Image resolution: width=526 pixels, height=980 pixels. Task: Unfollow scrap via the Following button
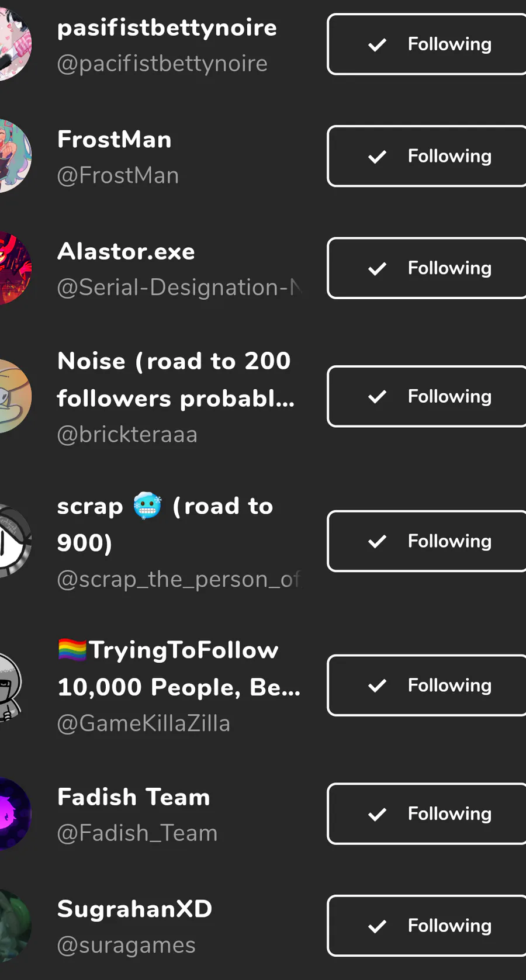pyautogui.click(x=428, y=541)
